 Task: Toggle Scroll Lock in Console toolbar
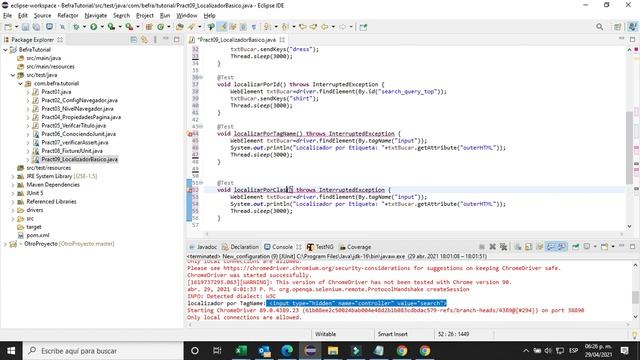[529, 247]
